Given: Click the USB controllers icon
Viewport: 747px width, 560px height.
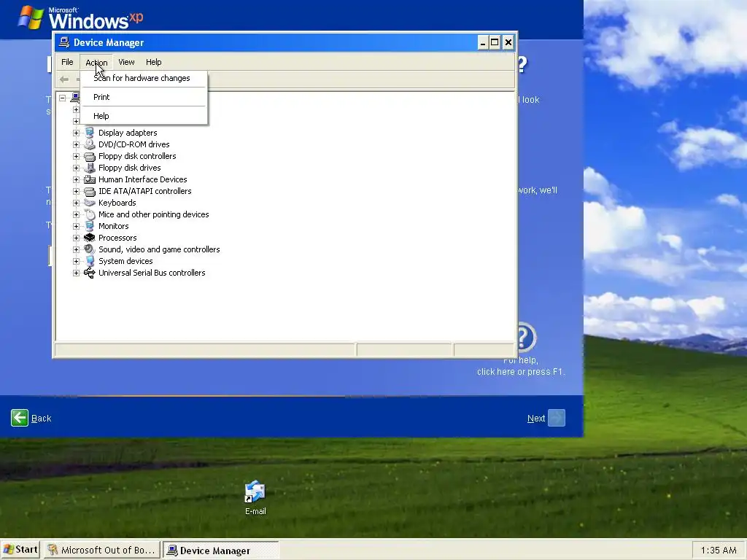Looking at the screenshot, I should pyautogui.click(x=90, y=273).
